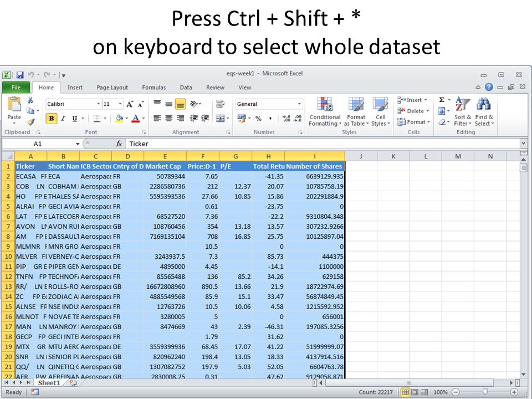Apply Center horizontal alignment
The image size is (532, 399).
click(x=168, y=118)
